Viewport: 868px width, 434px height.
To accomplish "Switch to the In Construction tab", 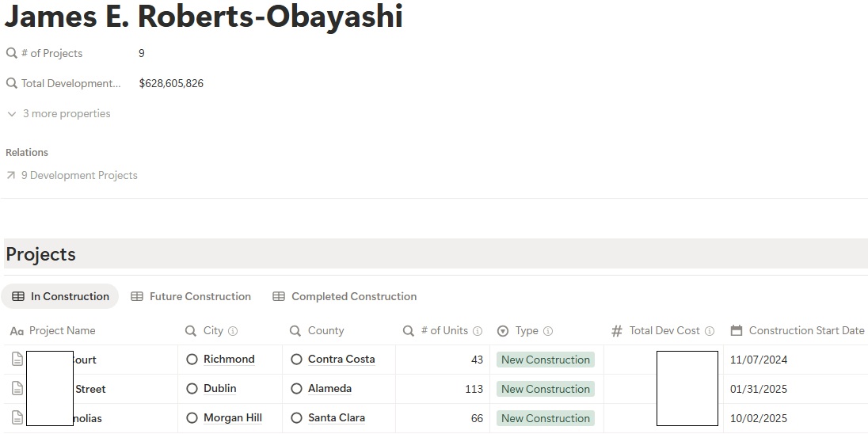I will [x=59, y=296].
